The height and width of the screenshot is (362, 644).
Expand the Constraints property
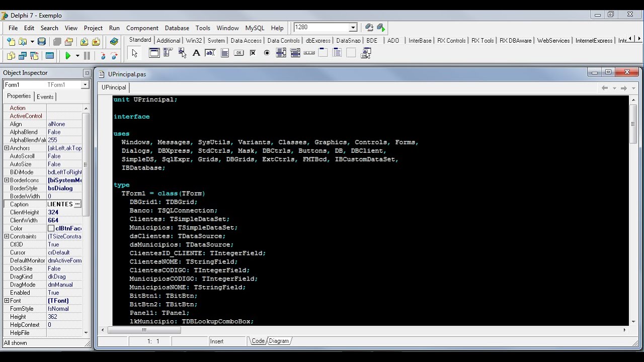pyautogui.click(x=7, y=236)
